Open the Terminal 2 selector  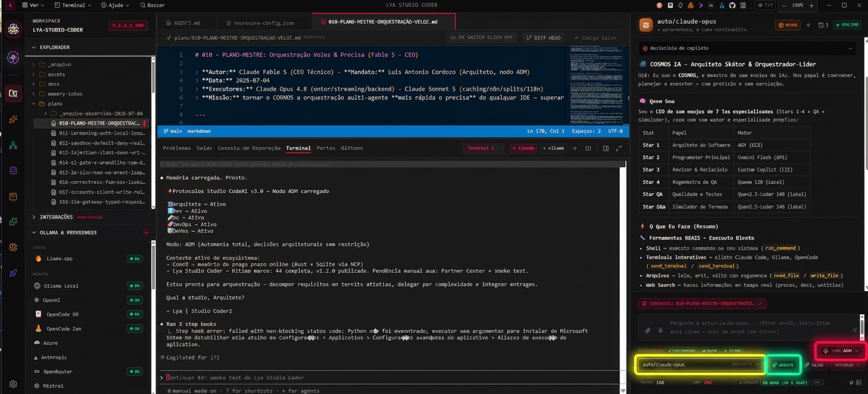click(484, 148)
